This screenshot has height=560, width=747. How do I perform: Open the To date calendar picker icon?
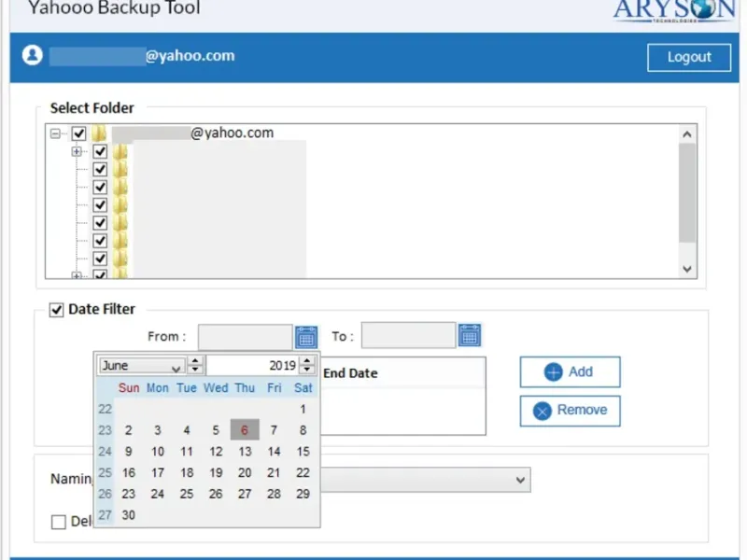pos(470,335)
